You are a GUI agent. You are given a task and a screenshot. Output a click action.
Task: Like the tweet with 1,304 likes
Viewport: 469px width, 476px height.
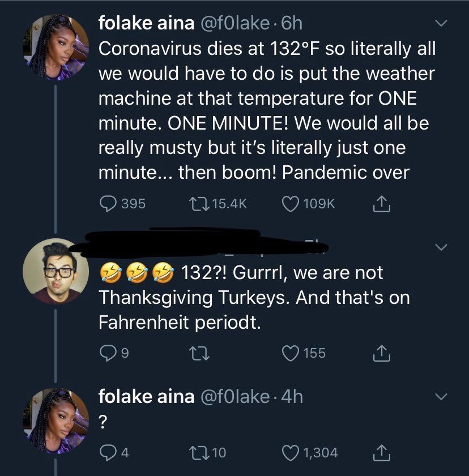291,453
